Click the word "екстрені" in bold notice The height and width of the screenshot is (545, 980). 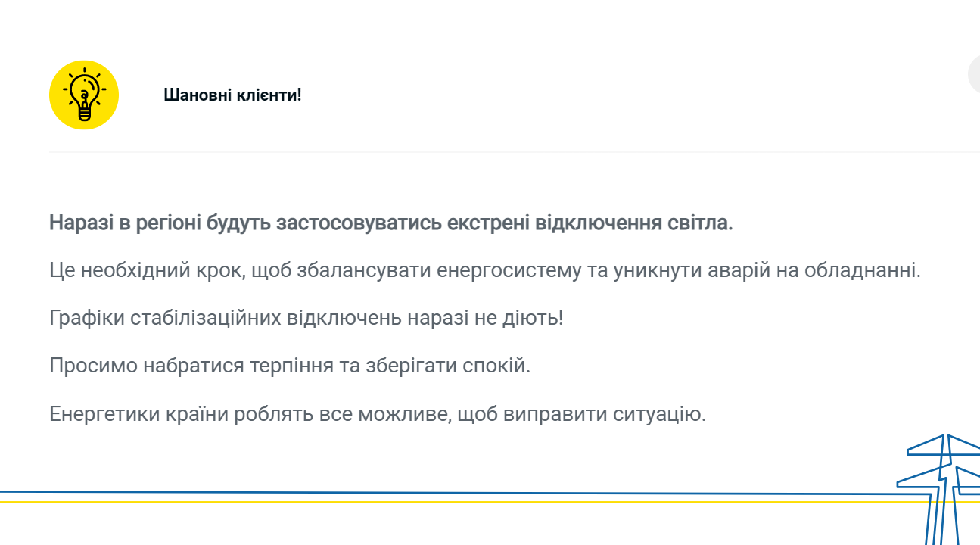point(489,224)
